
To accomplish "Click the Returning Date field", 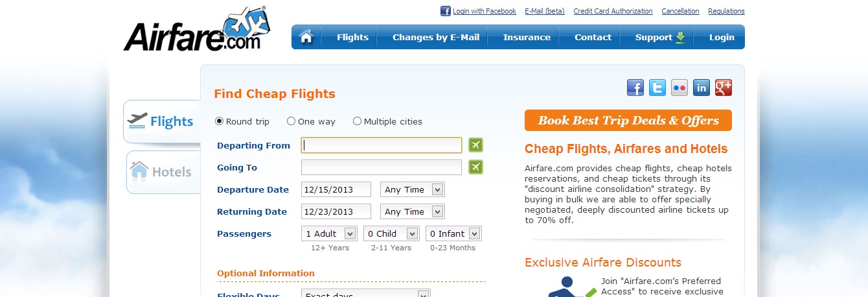I will coord(336,211).
